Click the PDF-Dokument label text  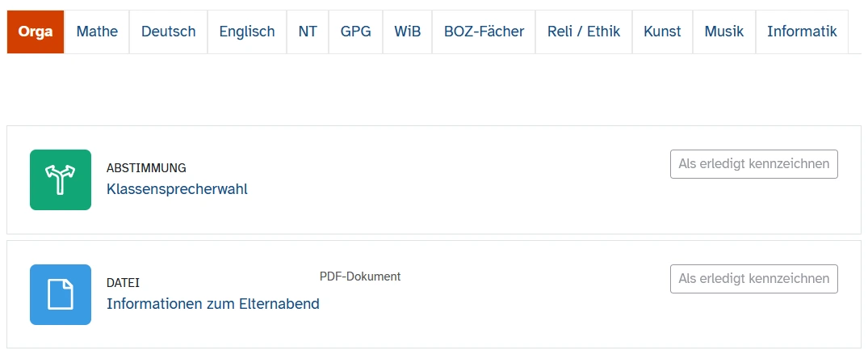[x=360, y=276]
